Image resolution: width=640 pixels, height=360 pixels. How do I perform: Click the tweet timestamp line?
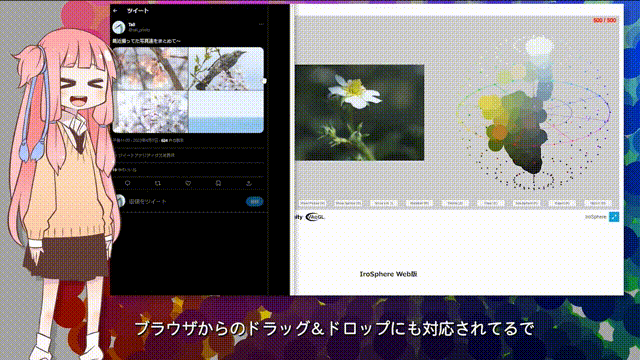(148, 140)
